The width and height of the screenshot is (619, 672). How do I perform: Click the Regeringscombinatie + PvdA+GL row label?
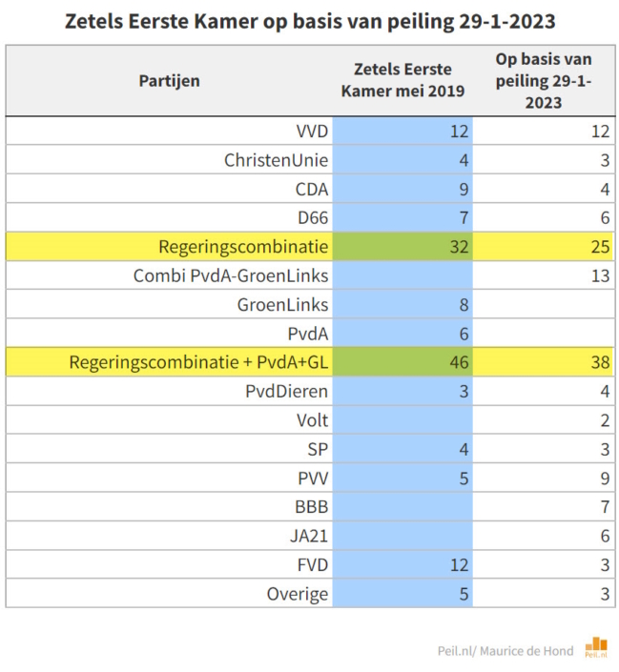pyautogui.click(x=198, y=362)
